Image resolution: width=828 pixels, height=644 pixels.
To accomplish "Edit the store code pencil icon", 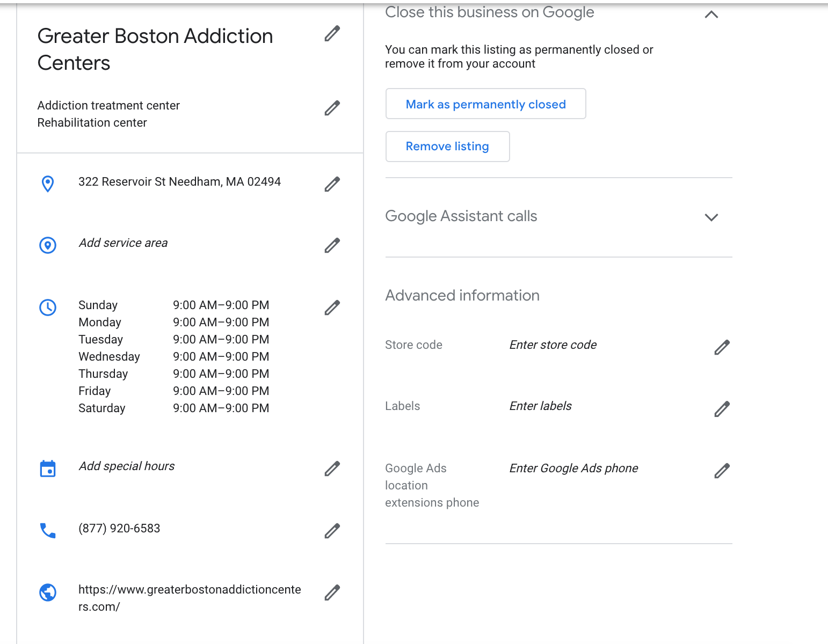I will (722, 347).
